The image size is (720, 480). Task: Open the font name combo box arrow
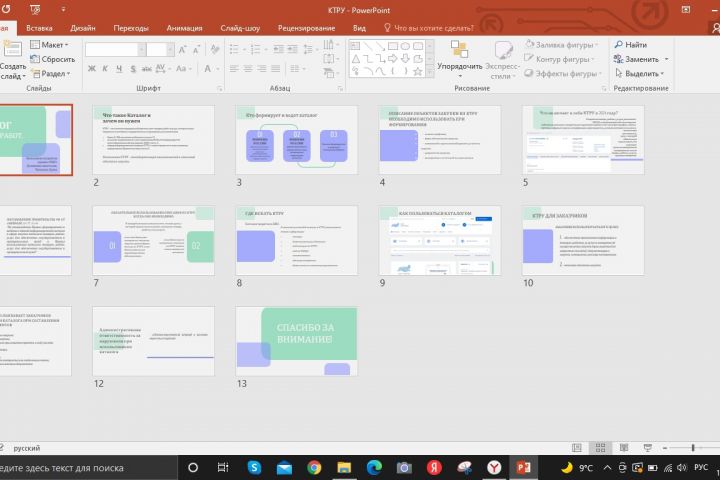coord(142,50)
